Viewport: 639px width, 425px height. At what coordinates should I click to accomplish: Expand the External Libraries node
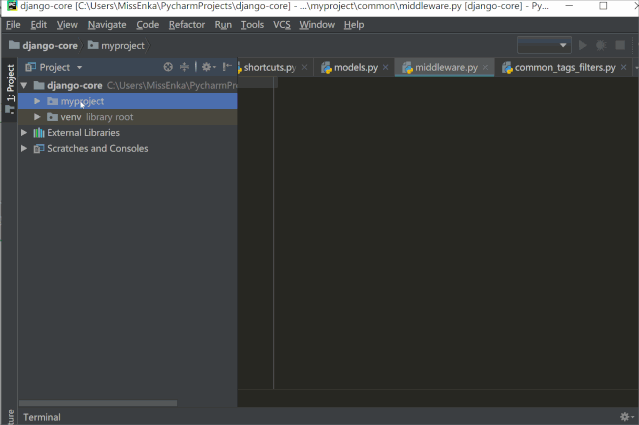coord(25,133)
